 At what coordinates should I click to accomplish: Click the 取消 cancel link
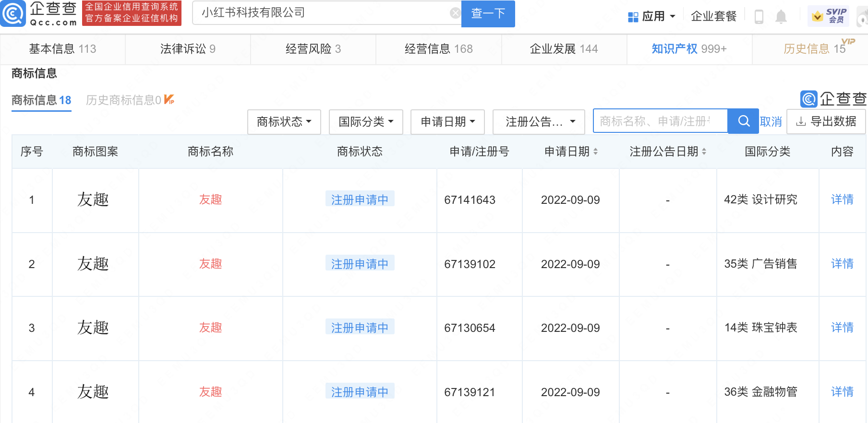771,122
